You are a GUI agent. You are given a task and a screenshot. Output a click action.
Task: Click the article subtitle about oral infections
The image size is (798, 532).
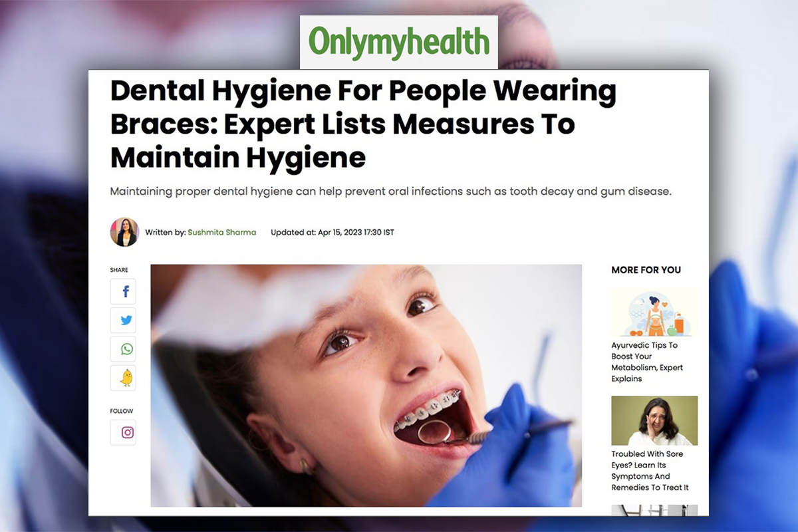tap(392, 192)
